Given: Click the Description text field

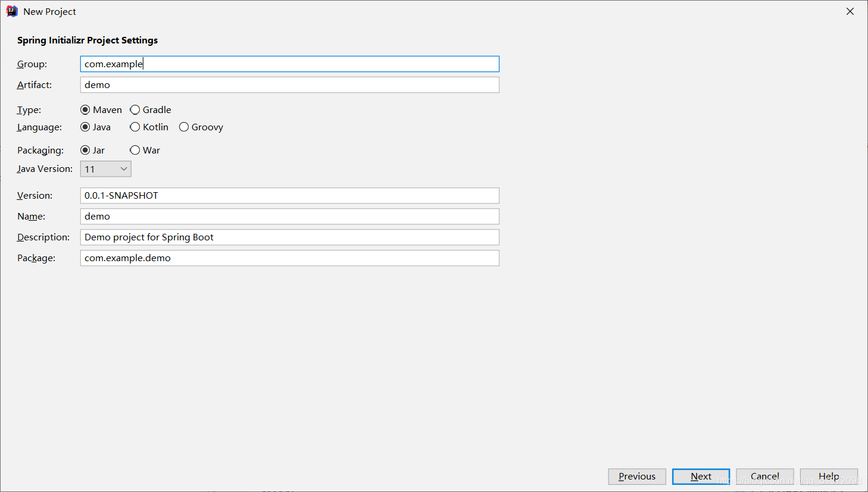Looking at the screenshot, I should point(290,237).
